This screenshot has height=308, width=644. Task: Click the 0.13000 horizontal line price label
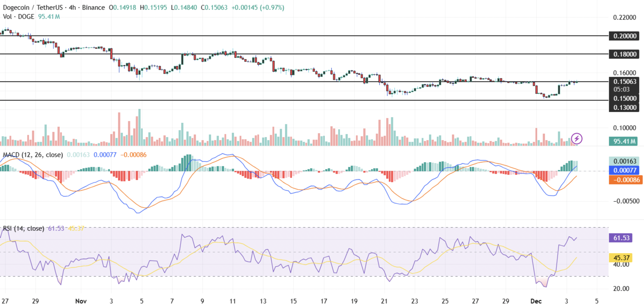point(624,108)
